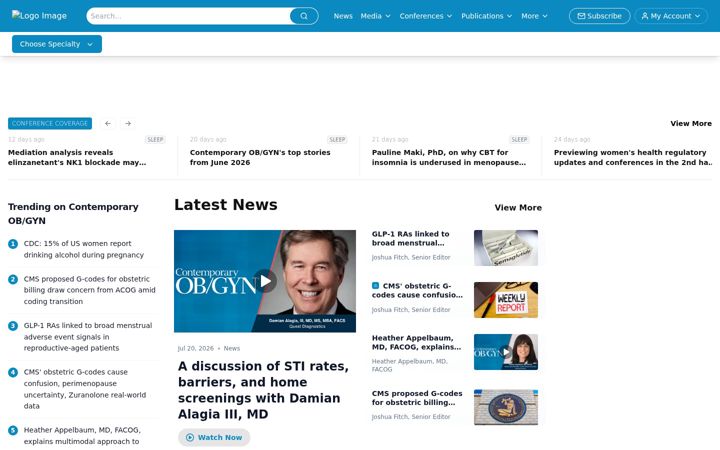The image size is (720, 450).
Task: Click in the Search input field
Action: [x=188, y=16]
